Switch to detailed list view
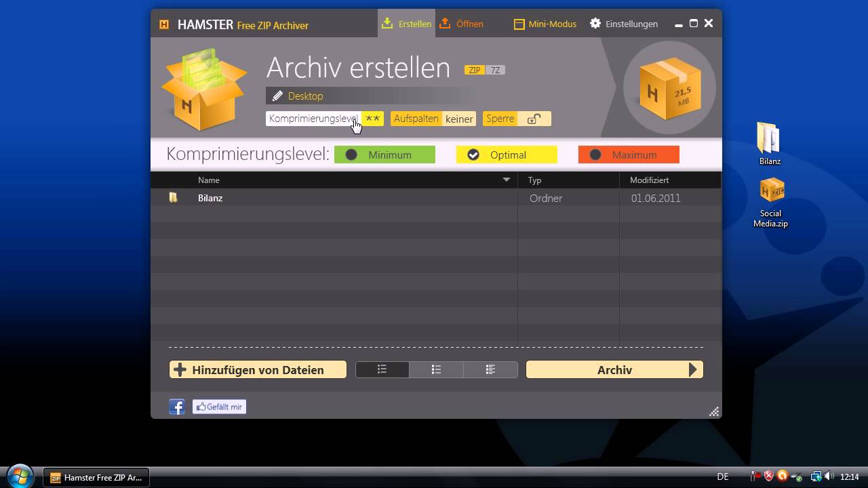 coord(490,369)
